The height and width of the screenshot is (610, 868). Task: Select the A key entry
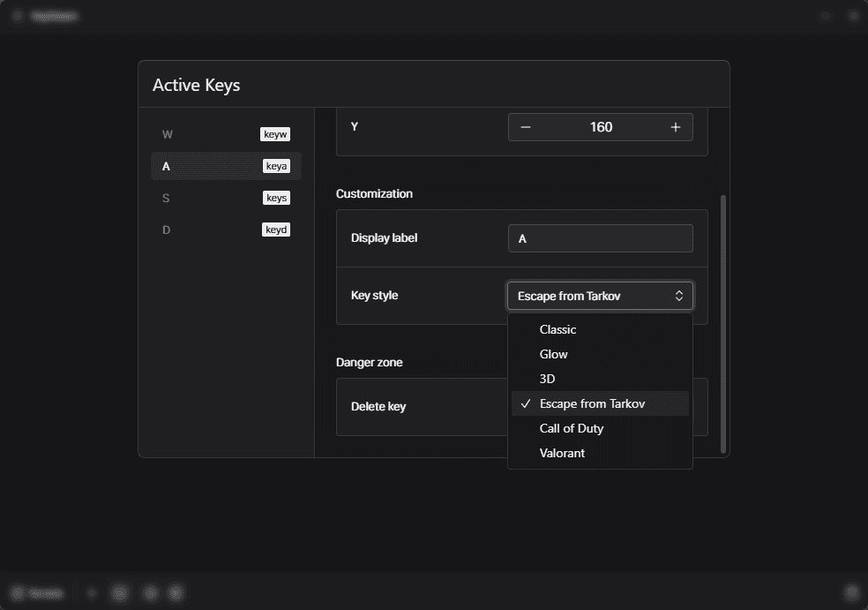pos(167,166)
